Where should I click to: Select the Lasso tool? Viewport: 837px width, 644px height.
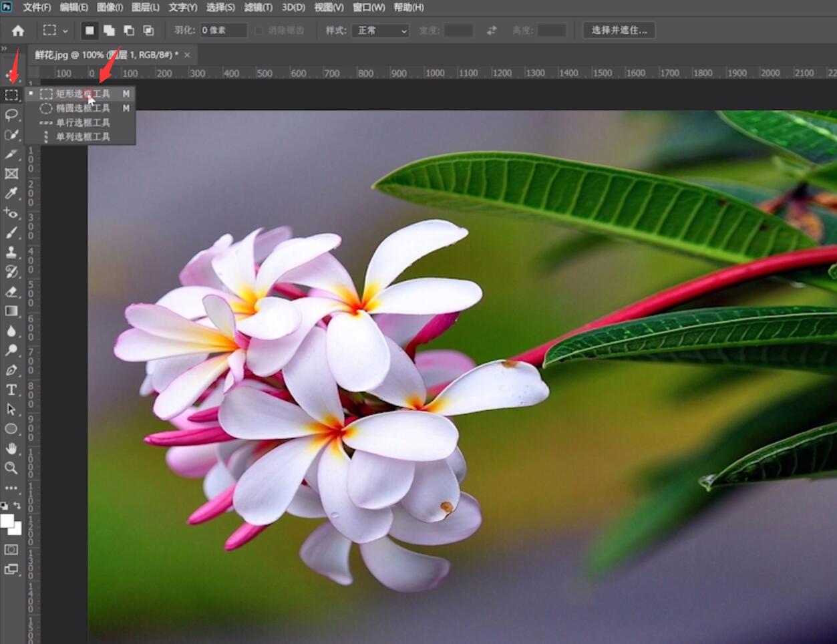[11, 115]
